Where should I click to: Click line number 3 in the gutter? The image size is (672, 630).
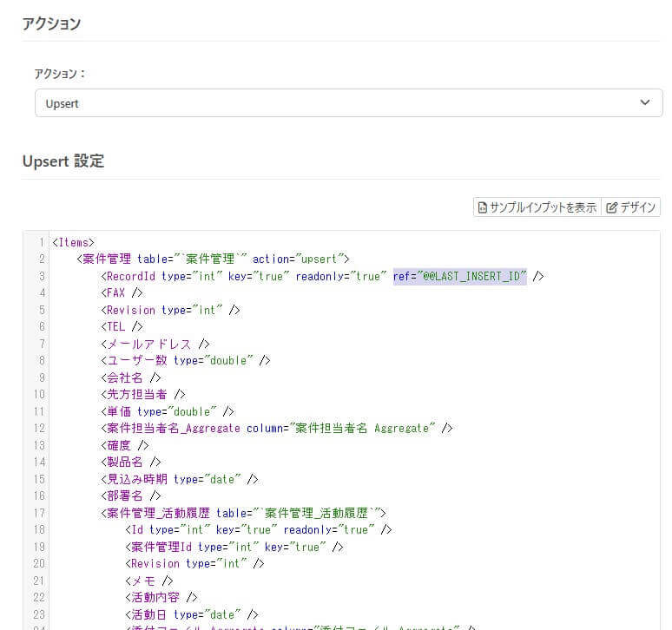42,276
